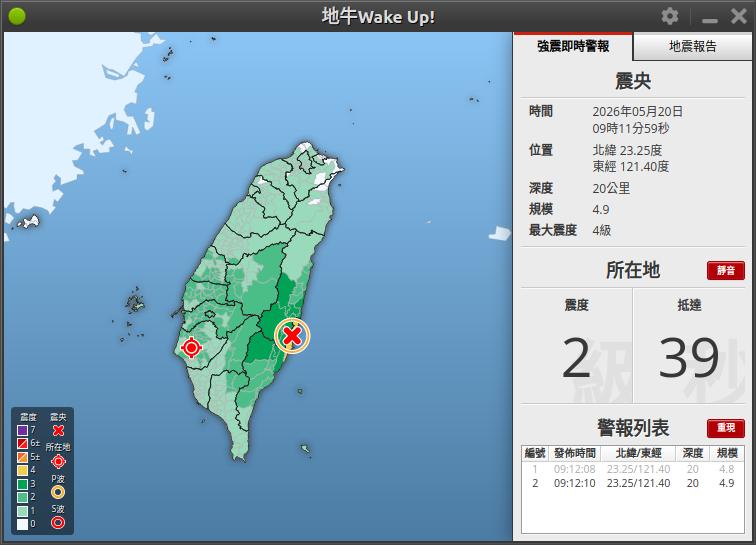Click the P波 ring icon in legend
Image resolution: width=756 pixels, height=545 pixels.
(58, 492)
